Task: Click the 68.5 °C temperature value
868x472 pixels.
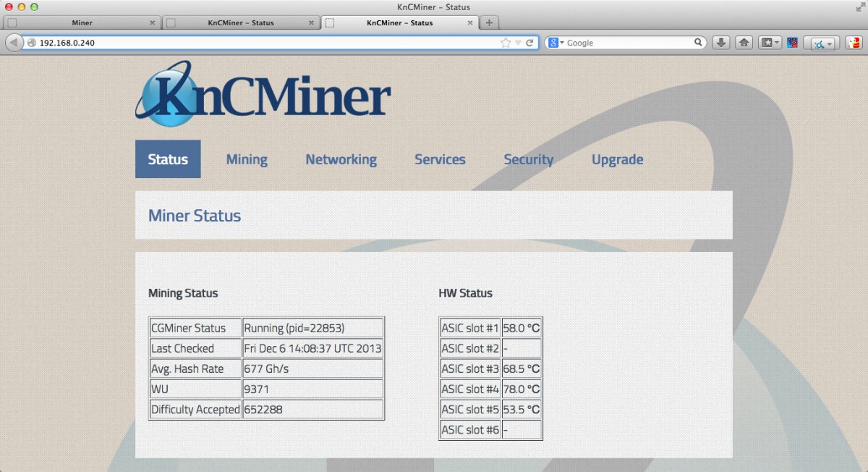Action: pos(522,368)
